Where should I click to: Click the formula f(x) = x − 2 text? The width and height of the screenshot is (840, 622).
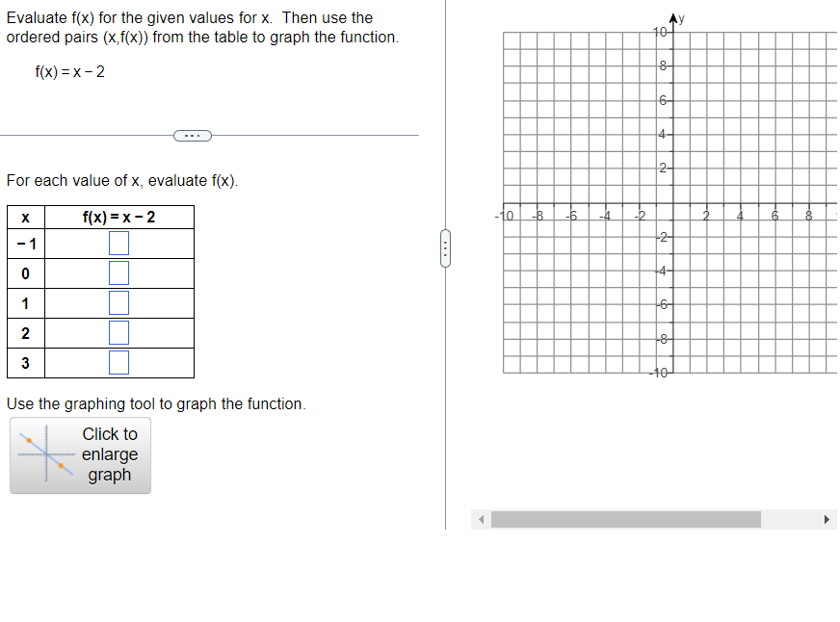tap(70, 71)
